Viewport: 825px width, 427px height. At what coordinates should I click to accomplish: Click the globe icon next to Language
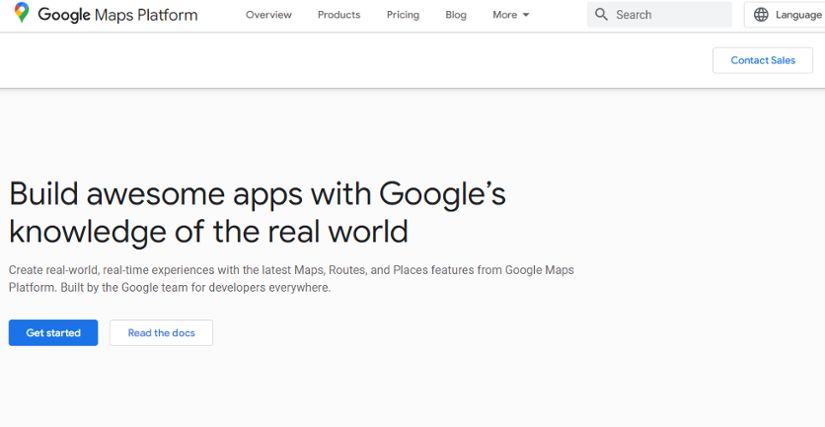pyautogui.click(x=761, y=15)
